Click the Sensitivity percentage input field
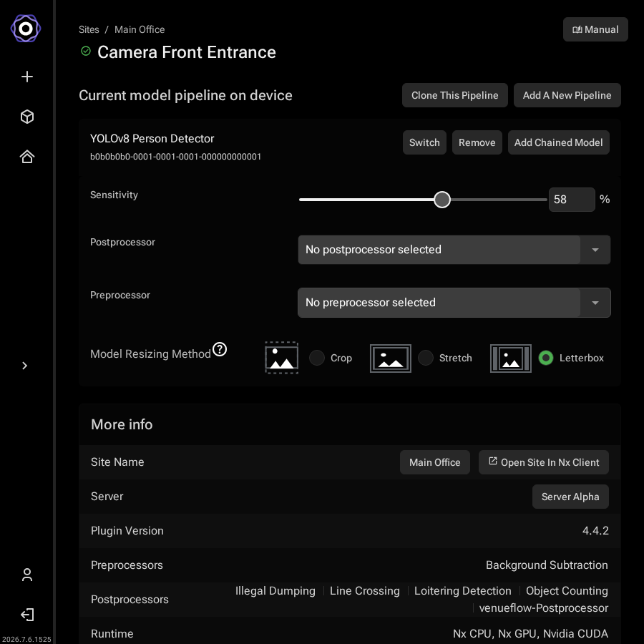Viewport: 644px width, 644px height. point(572,200)
